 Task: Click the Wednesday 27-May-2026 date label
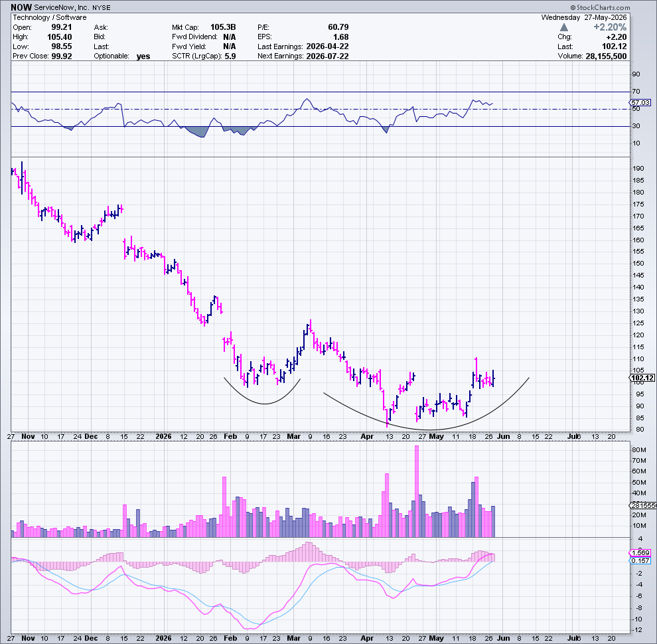(584, 18)
